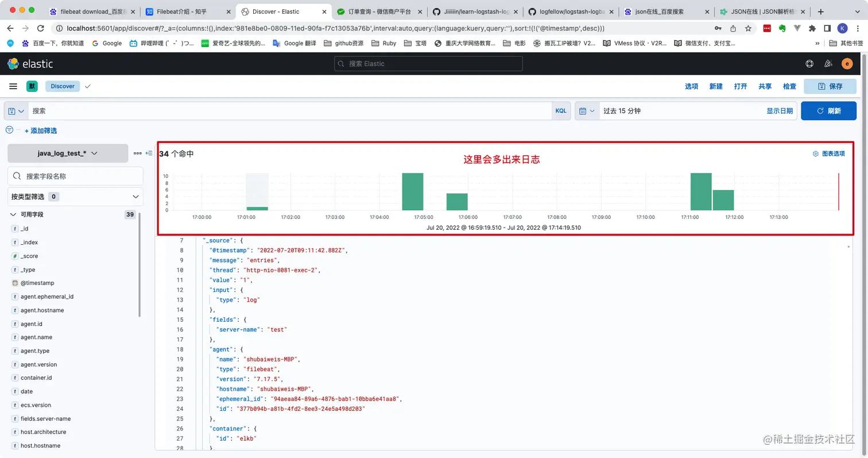Click the filter options circle icon
Viewport: 868px width, 458px height.
coord(9,130)
